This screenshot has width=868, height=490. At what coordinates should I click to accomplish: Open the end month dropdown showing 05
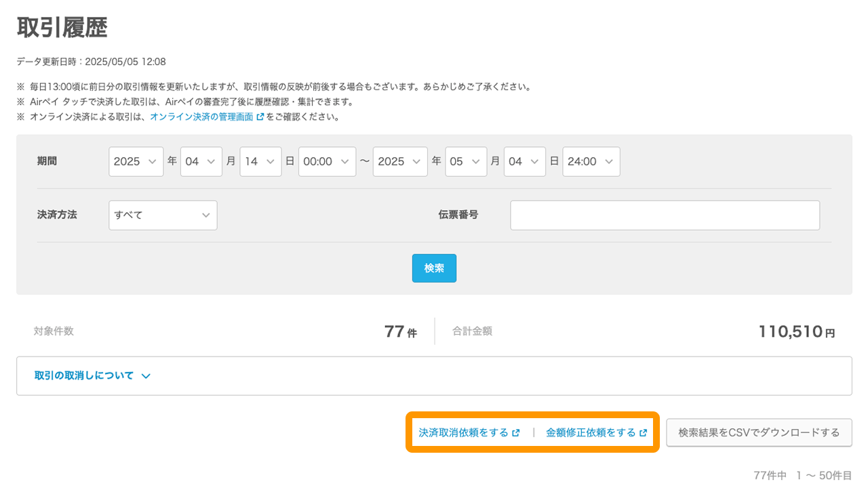465,161
